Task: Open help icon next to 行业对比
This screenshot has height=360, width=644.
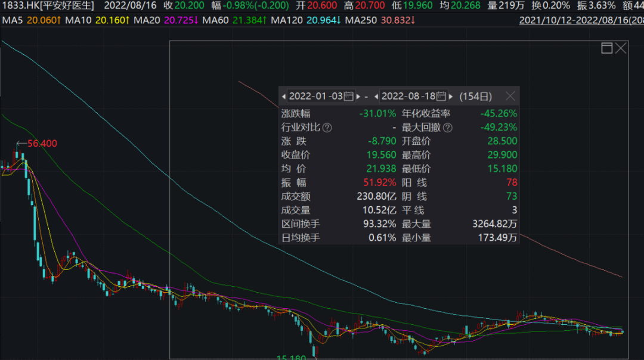Action: 327,128
